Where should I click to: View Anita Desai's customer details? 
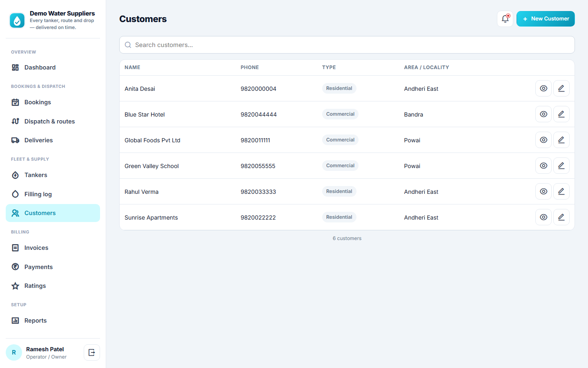(x=543, y=88)
